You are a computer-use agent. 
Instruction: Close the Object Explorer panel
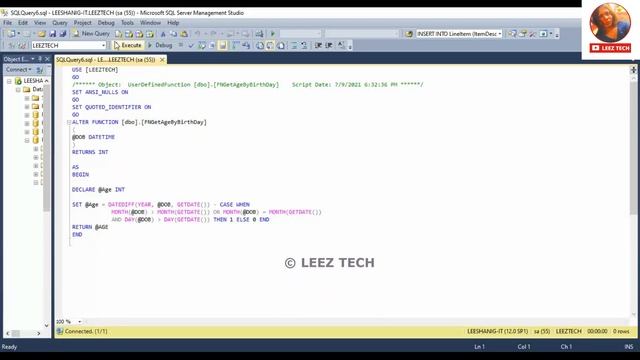pyautogui.click(x=47, y=59)
